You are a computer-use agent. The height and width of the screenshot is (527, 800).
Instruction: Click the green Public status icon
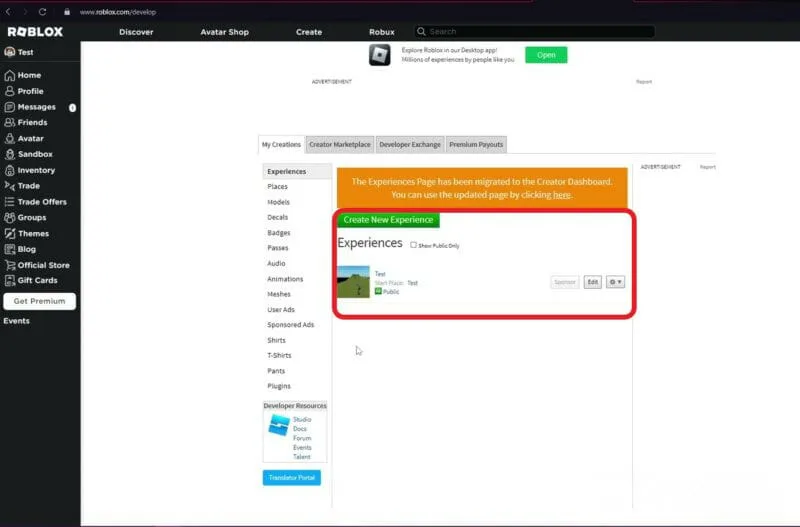click(378, 291)
